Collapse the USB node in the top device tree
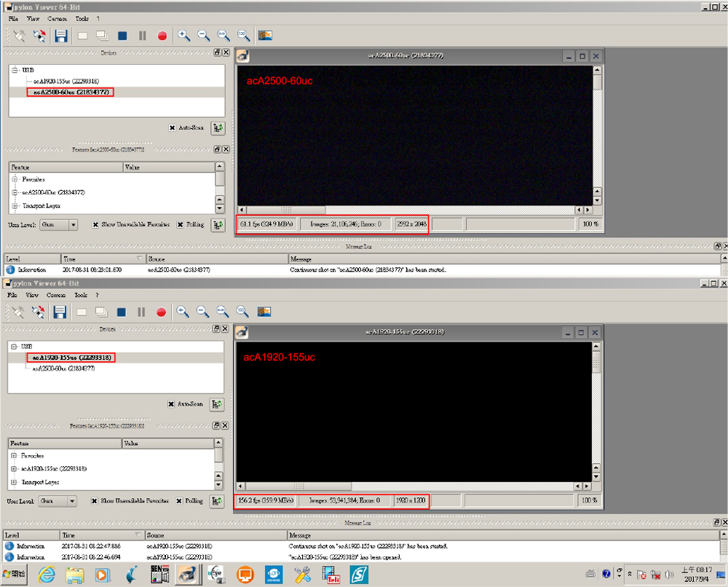The height and width of the screenshot is (587, 728). pyautogui.click(x=15, y=70)
